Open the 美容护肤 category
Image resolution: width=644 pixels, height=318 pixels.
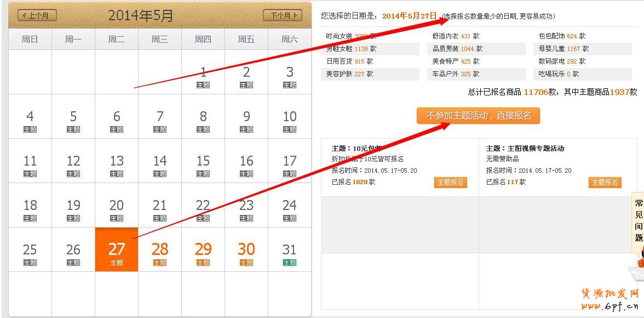[340, 74]
